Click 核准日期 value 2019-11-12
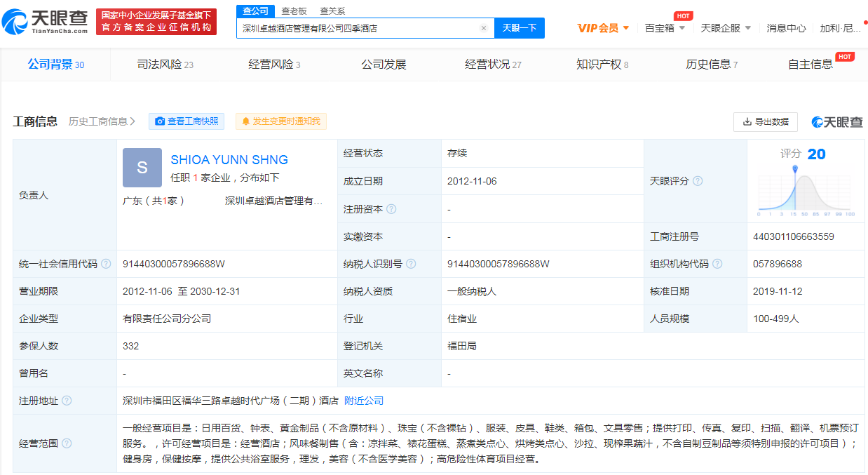This screenshot has width=868, height=475. click(x=778, y=291)
